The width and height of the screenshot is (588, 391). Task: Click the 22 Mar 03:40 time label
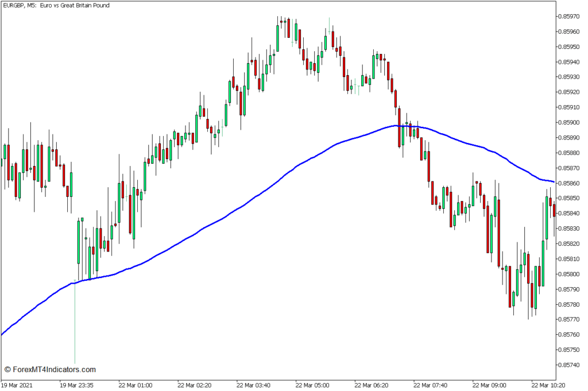click(254, 385)
